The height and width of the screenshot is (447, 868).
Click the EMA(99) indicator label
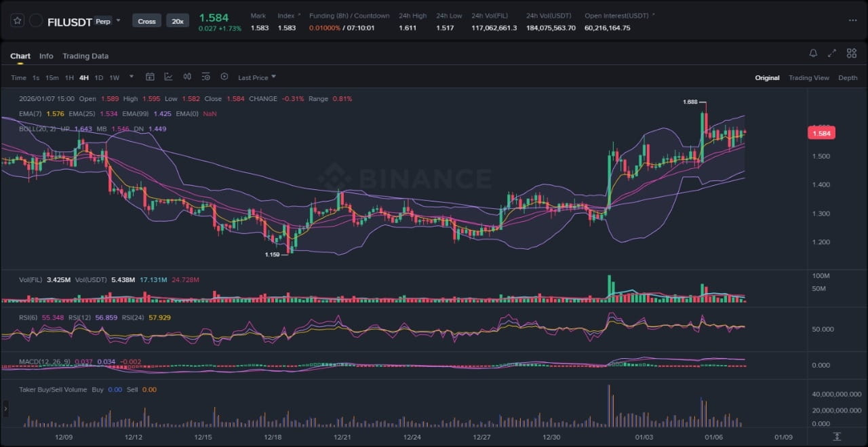[x=136, y=114]
